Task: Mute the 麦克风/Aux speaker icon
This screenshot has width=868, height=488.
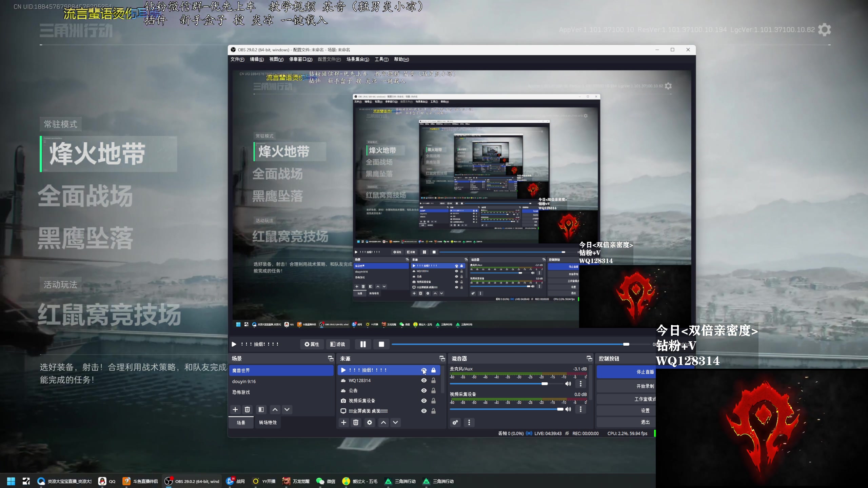Action: 568,384
